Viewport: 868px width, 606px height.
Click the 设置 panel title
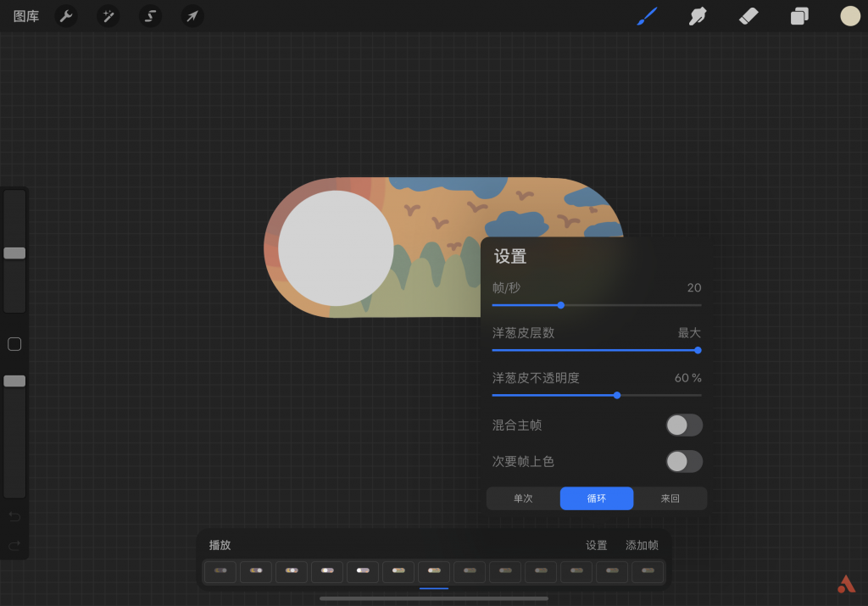pos(509,256)
